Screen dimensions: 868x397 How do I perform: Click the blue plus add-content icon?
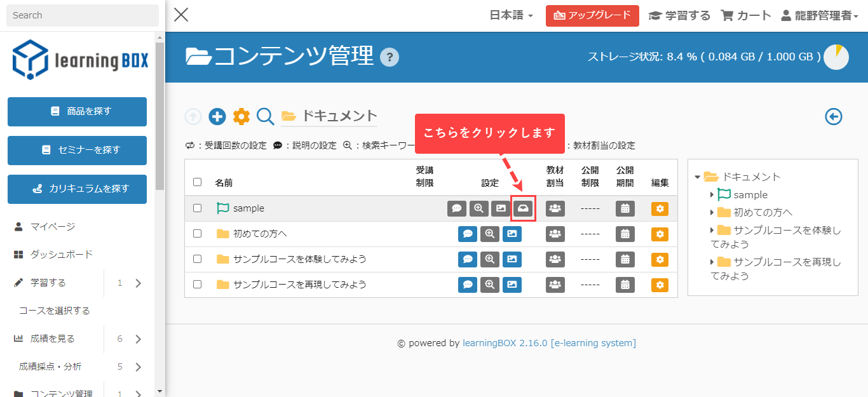tap(217, 116)
